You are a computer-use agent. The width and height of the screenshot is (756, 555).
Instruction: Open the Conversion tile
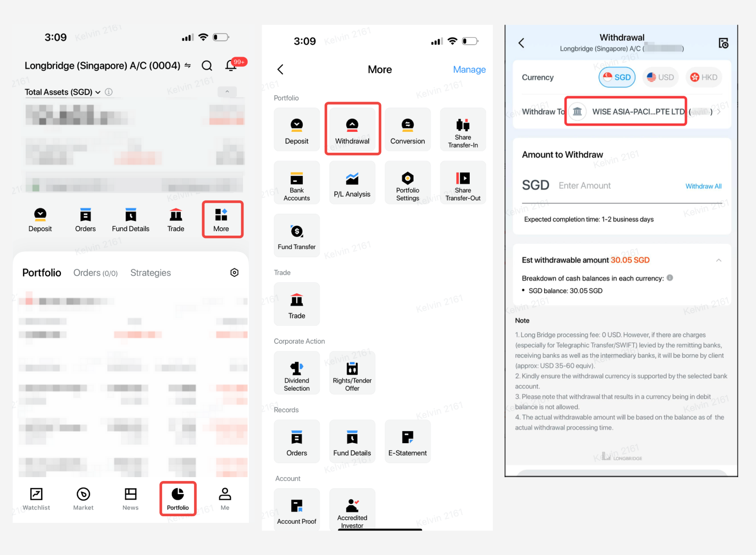(407, 129)
